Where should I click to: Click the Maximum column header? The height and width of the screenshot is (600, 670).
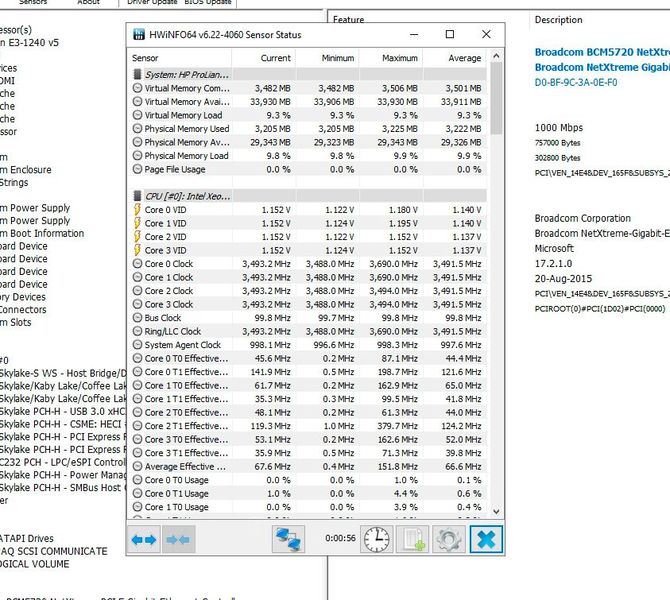tap(391, 58)
